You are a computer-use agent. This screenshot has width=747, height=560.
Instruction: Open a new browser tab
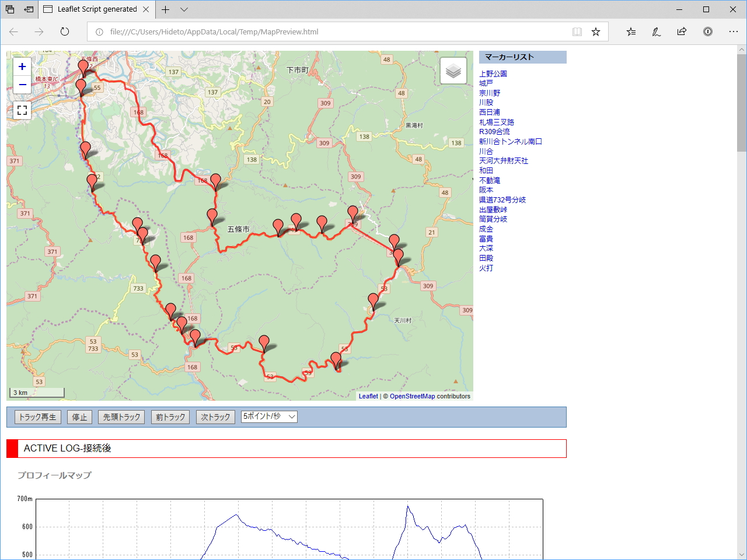click(166, 9)
